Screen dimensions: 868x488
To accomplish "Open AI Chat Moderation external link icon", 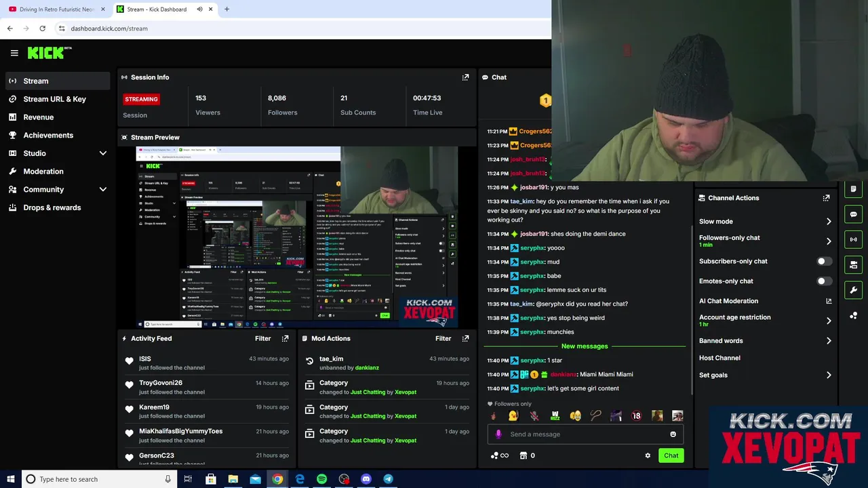I will (x=829, y=301).
